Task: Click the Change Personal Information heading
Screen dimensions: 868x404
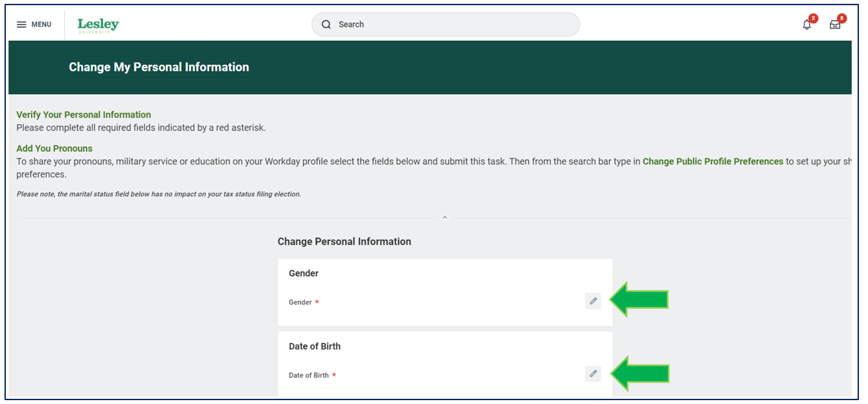Action: [x=344, y=242]
